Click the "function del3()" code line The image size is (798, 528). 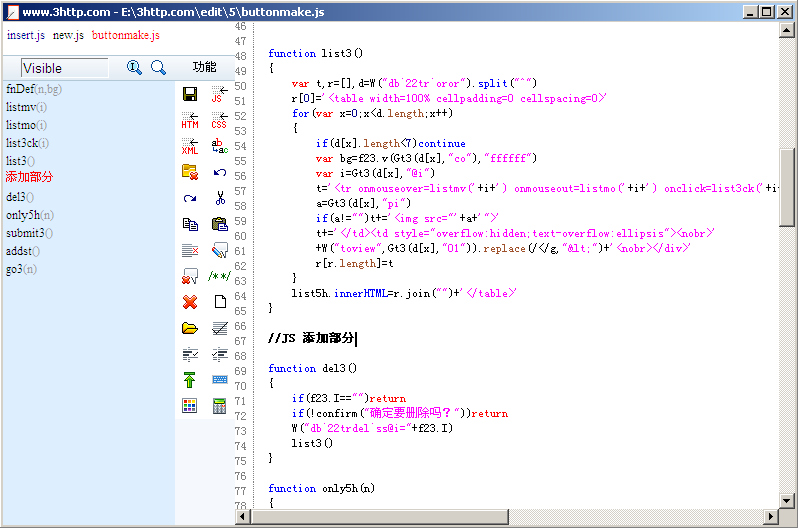tap(312, 368)
